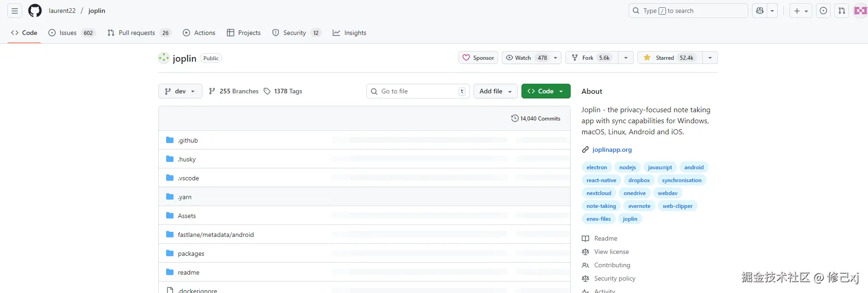Expand the star lists dropdown arrow
Screen dimensions: 868x293
710,57
